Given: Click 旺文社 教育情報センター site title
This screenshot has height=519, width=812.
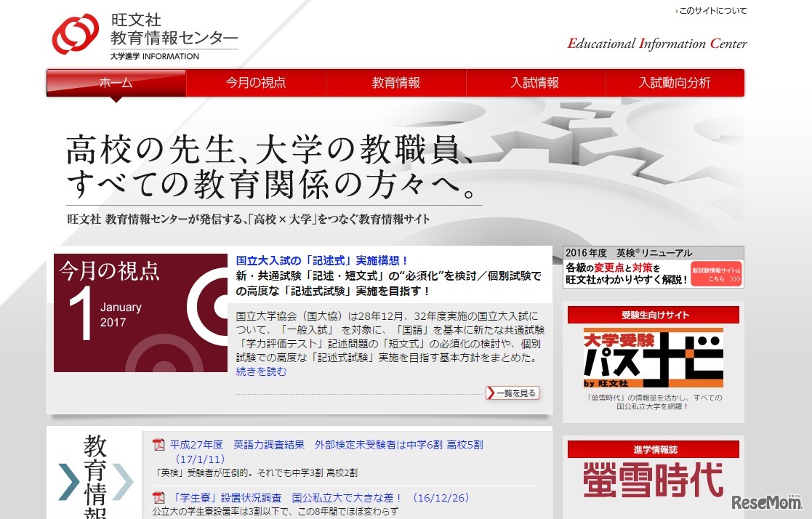Looking at the screenshot, I should coord(174,29).
